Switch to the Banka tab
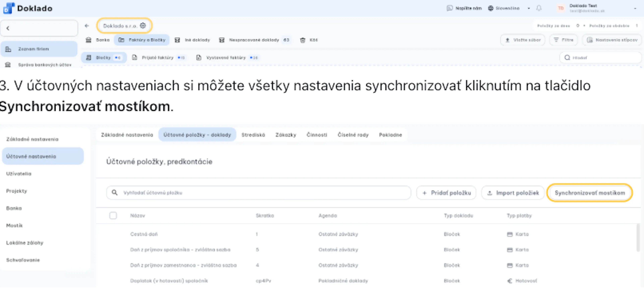The image size is (644, 288). 98,40
